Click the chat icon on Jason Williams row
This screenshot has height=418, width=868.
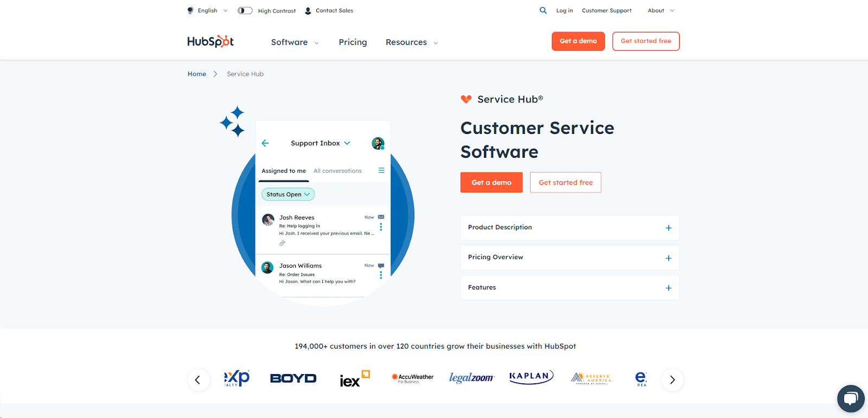point(381,266)
